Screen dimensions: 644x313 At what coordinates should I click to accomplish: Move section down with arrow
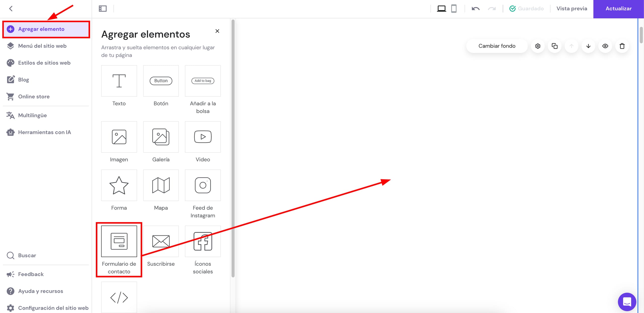[x=588, y=46]
